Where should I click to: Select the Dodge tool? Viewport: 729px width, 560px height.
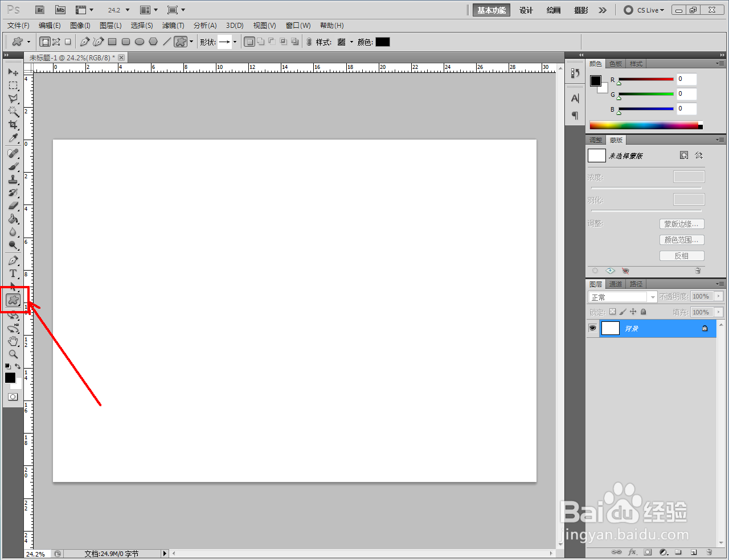click(13, 246)
